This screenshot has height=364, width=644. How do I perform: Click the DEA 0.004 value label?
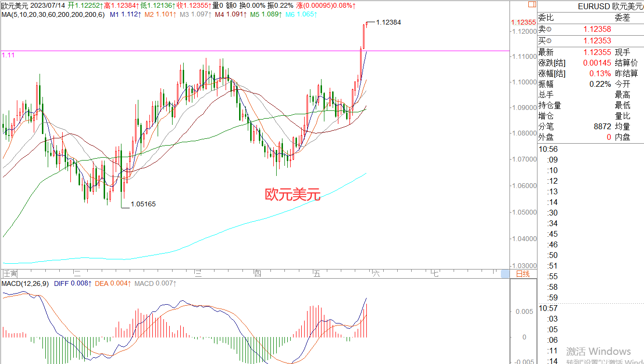click(113, 283)
